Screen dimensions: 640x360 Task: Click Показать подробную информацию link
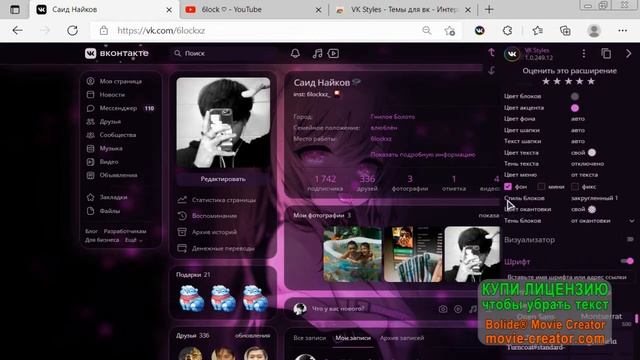(423, 155)
